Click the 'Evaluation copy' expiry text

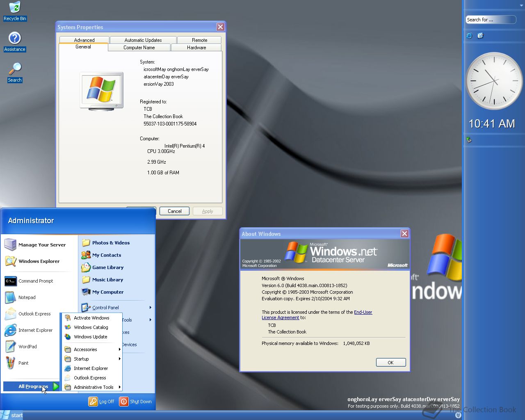[x=306, y=299]
